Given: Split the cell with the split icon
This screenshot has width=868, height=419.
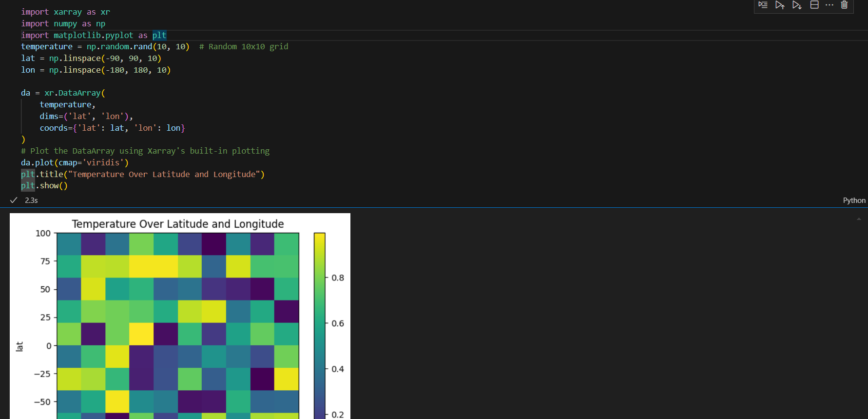Looking at the screenshot, I should point(814,5).
